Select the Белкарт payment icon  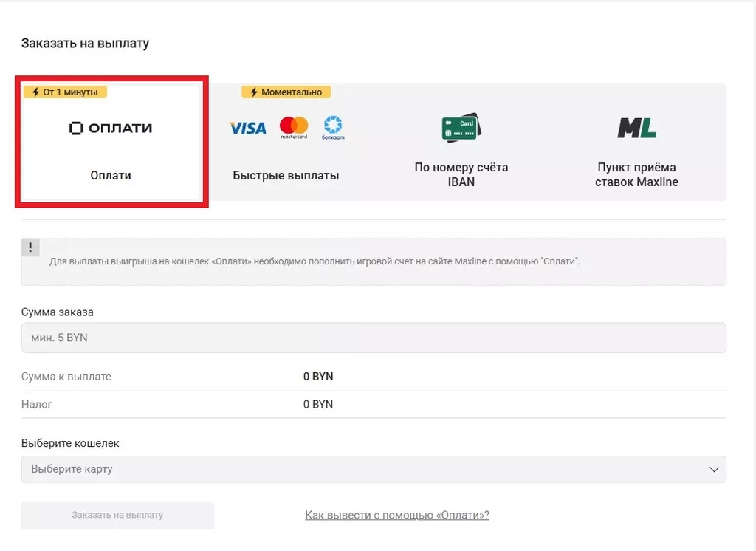click(333, 127)
